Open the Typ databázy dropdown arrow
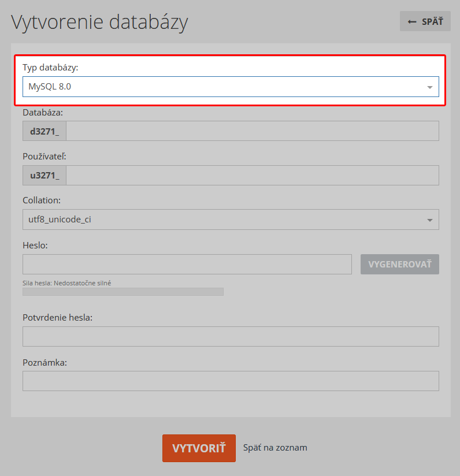 429,87
